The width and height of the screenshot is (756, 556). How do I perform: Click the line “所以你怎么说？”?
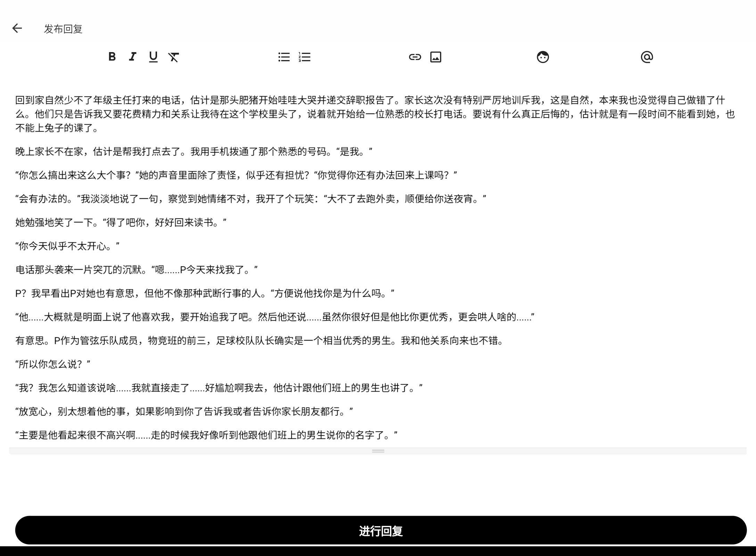click(53, 364)
